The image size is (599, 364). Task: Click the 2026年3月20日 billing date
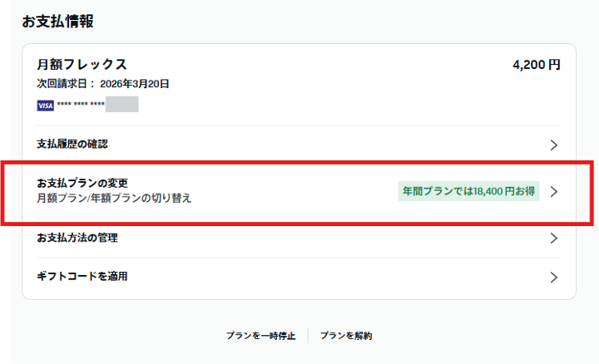click(x=135, y=84)
